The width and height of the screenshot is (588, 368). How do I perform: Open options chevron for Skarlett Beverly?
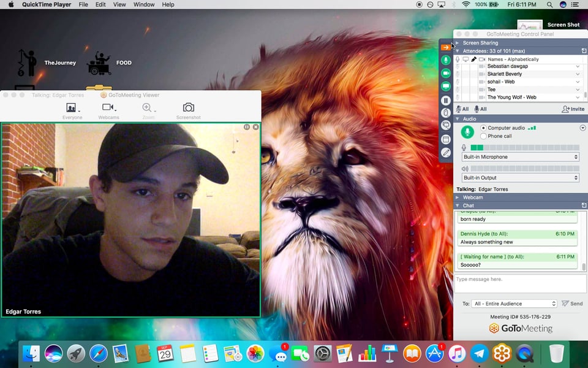[x=578, y=74]
